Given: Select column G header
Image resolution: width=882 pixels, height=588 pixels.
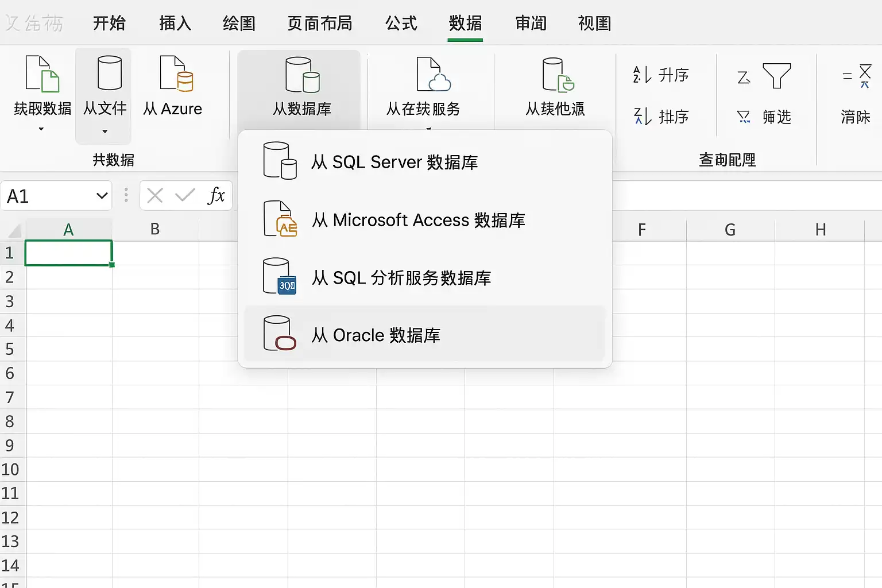Looking at the screenshot, I should click(730, 230).
